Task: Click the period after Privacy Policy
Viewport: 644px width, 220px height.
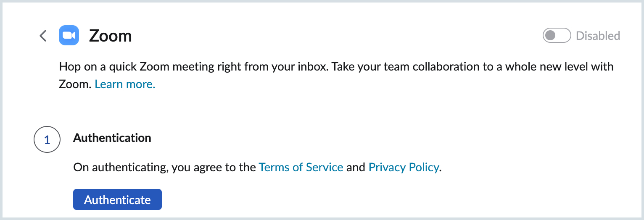Action: click(441, 169)
